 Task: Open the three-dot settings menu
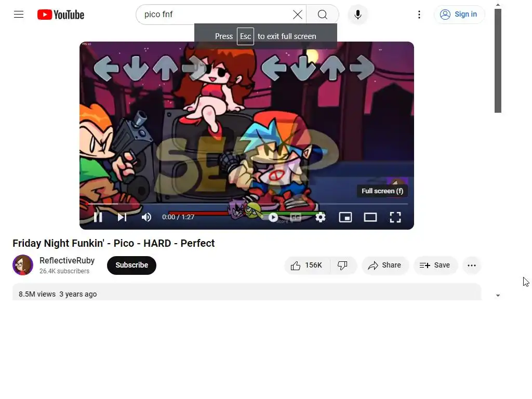click(x=419, y=15)
